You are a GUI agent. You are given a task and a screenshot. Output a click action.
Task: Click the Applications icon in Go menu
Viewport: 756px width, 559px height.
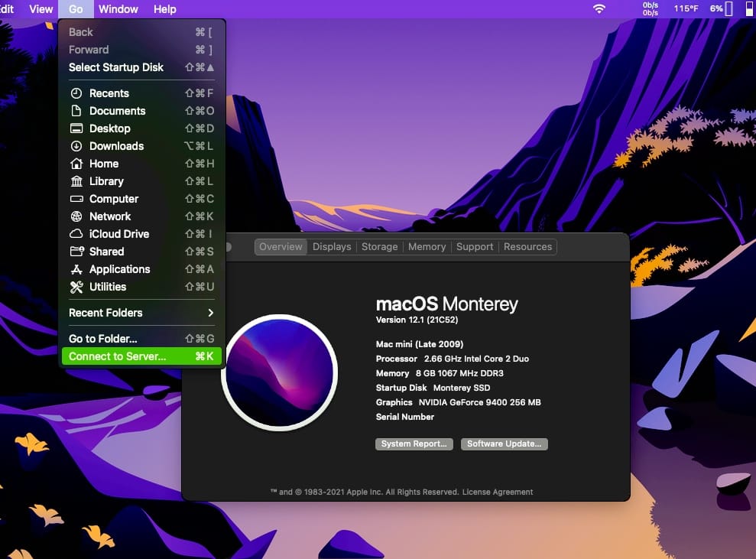coord(76,269)
